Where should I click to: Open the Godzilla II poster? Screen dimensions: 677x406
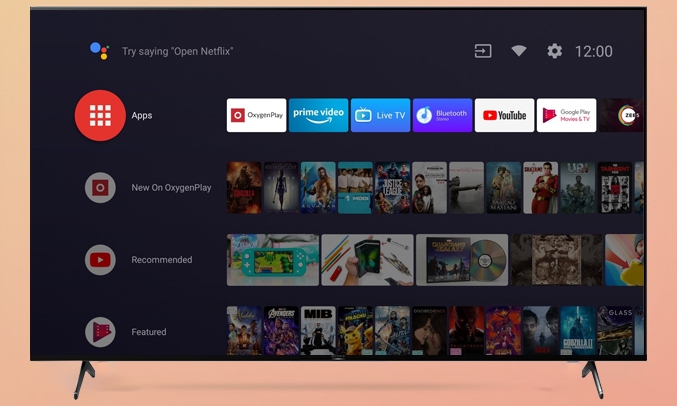coord(578,331)
